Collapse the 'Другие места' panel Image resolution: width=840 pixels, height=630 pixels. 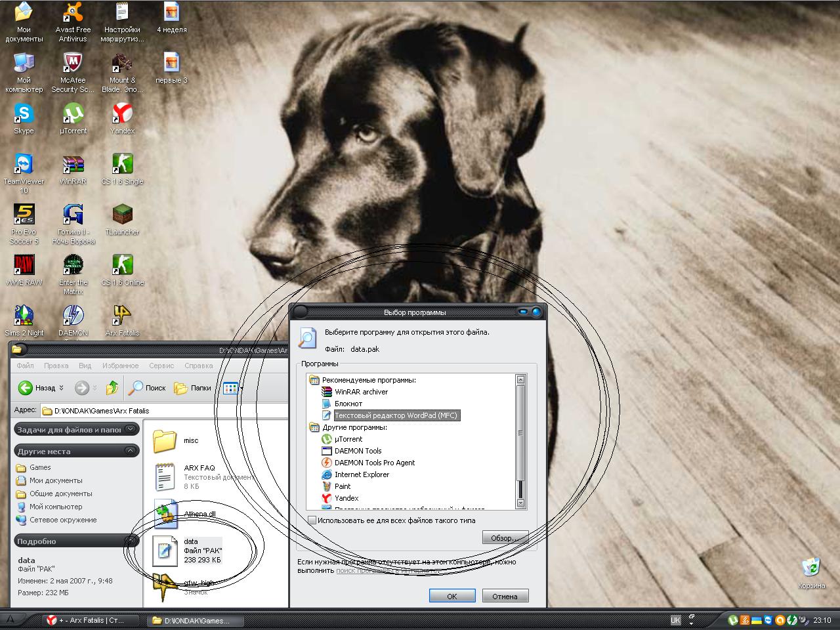tap(131, 451)
